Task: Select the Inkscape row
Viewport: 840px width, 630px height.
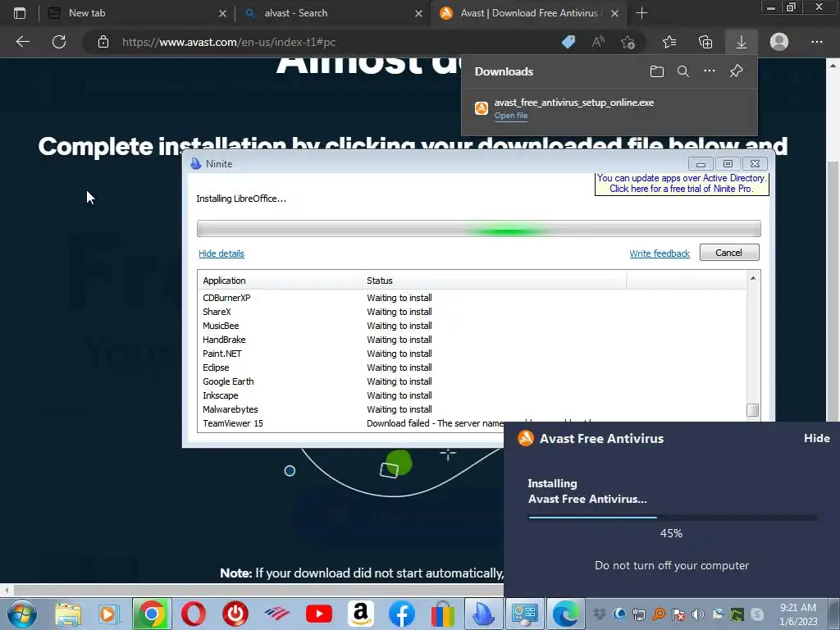Action: pyautogui.click(x=472, y=395)
